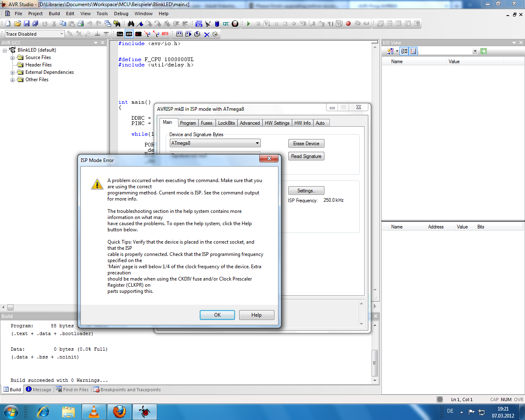Click the Firefox icon in the taskbar
The image size is (525, 420).
tap(119, 411)
